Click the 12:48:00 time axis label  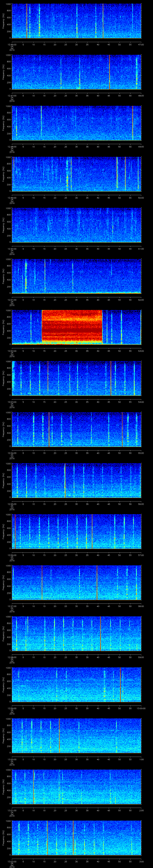tap(12, 147)
